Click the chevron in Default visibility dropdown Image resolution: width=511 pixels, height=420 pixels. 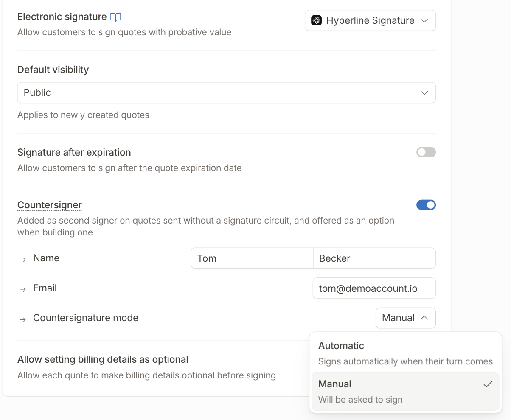pos(424,92)
